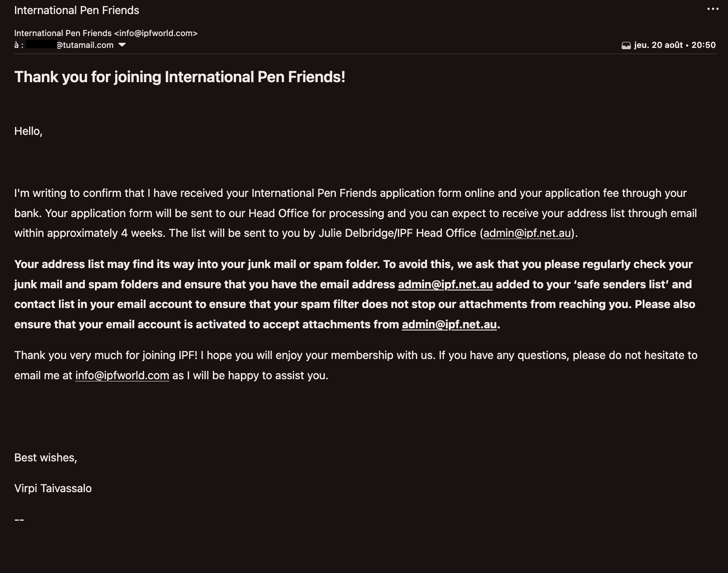
Task: Open info@ipfworld.com link in the closing paragraph
Action: tap(122, 375)
